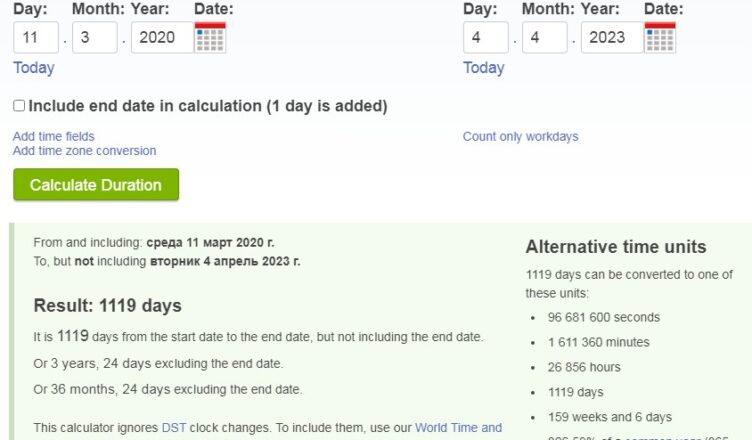This screenshot has height=440, width=752.
Task: Click the Result: 1119 days heading
Action: 107,306
